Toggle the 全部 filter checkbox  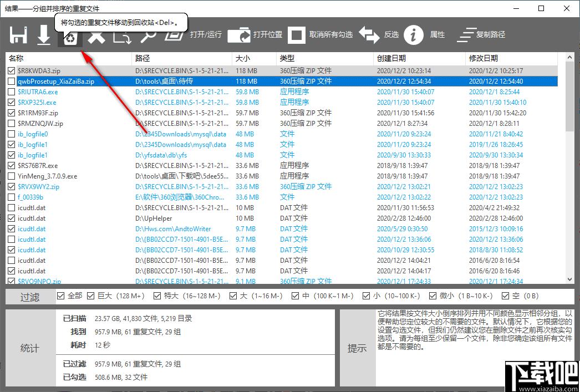click(x=61, y=296)
